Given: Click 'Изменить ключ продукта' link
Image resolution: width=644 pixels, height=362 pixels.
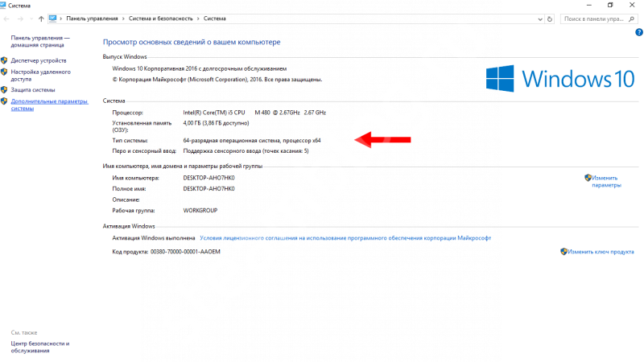Looking at the screenshot, I should tap(601, 252).
